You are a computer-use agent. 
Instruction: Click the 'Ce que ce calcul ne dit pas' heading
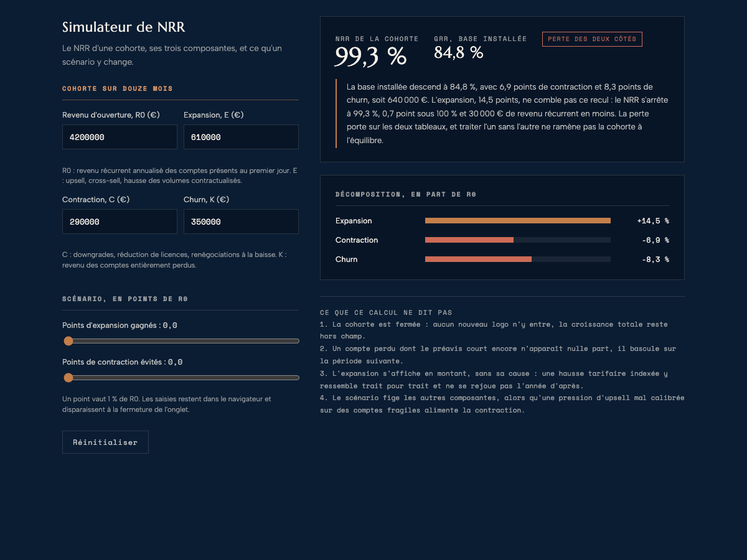386,312
